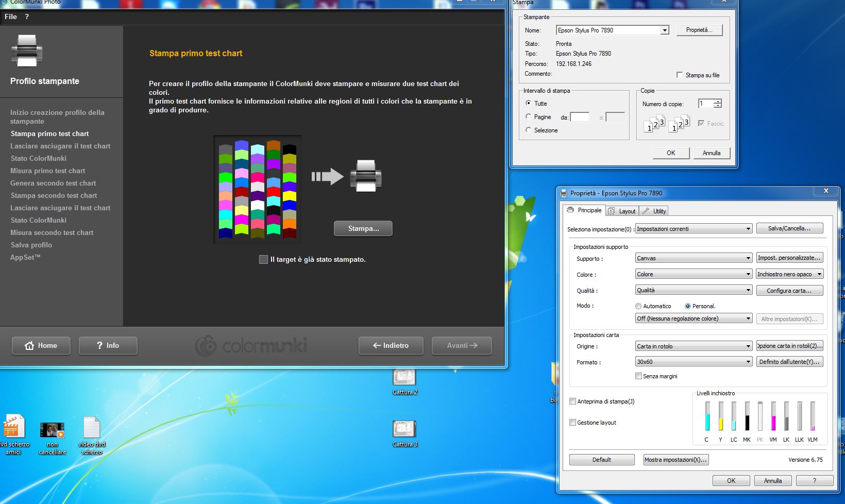Enable 'Stampa su file' checkbox
845x504 pixels.
point(680,75)
